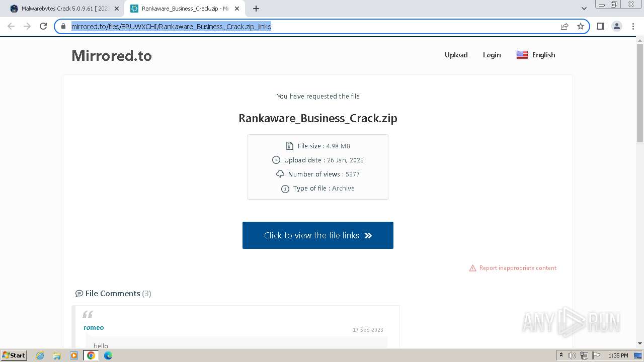Open the Windows Start menu
The image size is (644, 362).
coord(14,355)
